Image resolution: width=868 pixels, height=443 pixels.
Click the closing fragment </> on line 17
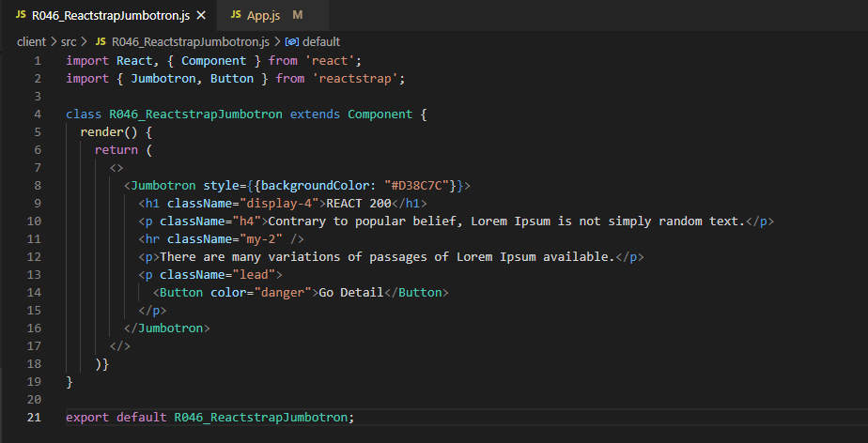[120, 345]
